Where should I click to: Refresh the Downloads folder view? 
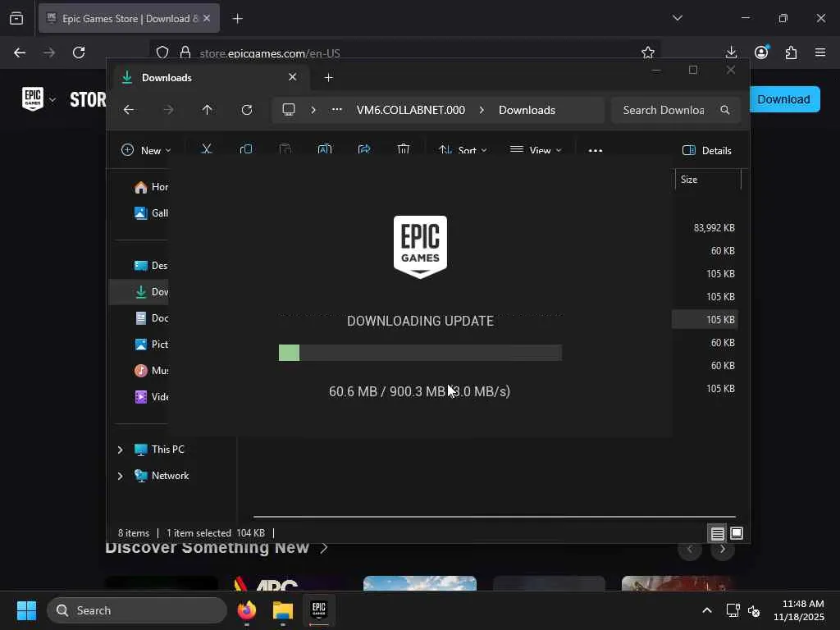click(246, 110)
